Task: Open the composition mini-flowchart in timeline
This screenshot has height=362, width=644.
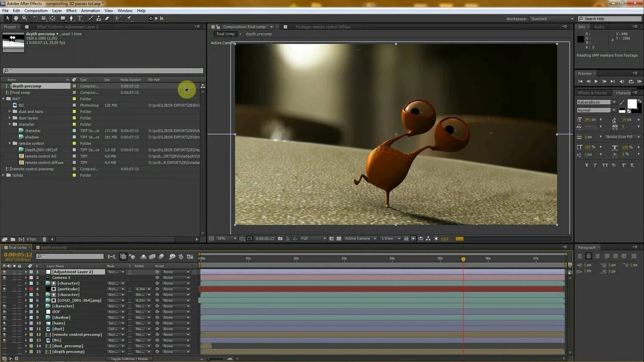Action: tap(112, 256)
